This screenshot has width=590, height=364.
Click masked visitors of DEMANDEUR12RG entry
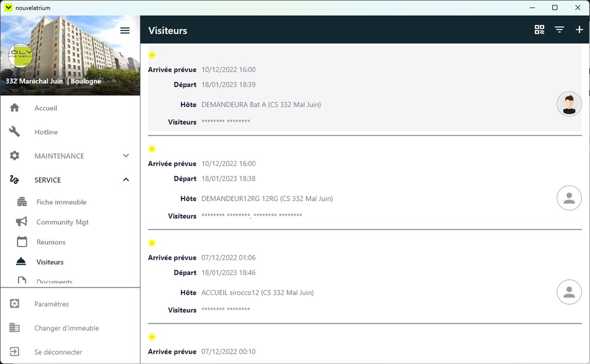(x=252, y=216)
